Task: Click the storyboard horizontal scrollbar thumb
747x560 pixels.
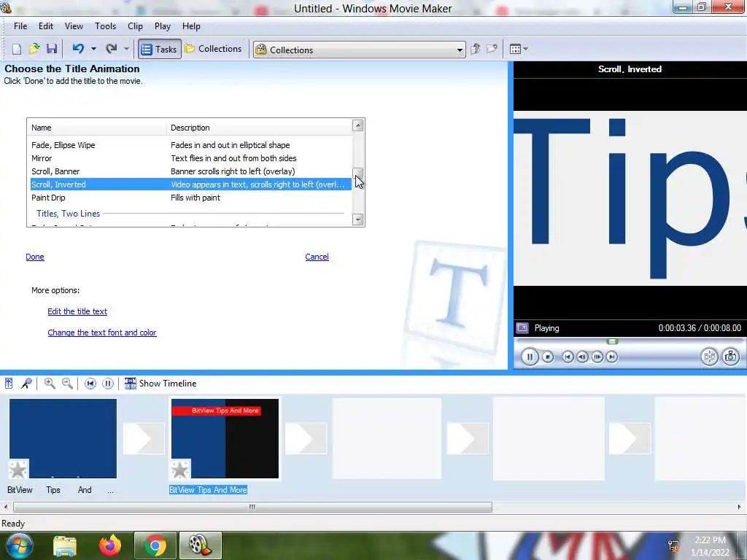Action: coord(252,507)
